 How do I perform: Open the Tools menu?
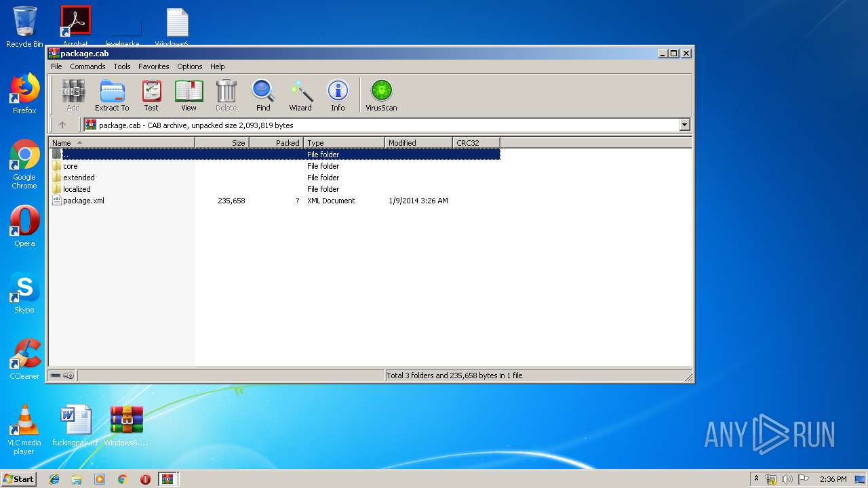click(122, 66)
